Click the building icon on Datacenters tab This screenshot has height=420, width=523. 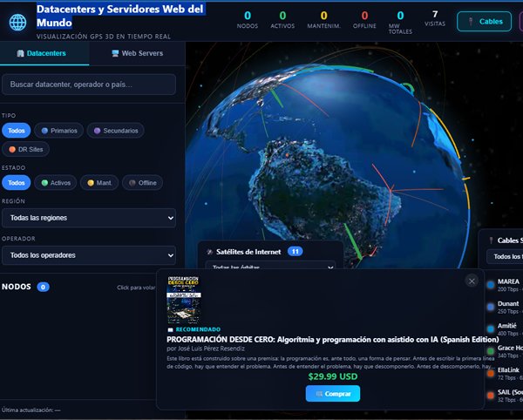[x=20, y=53]
